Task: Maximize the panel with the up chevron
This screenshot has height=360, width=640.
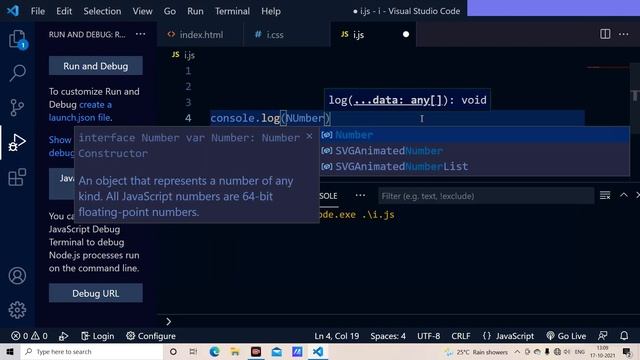Action: pyautogui.click(x=623, y=196)
